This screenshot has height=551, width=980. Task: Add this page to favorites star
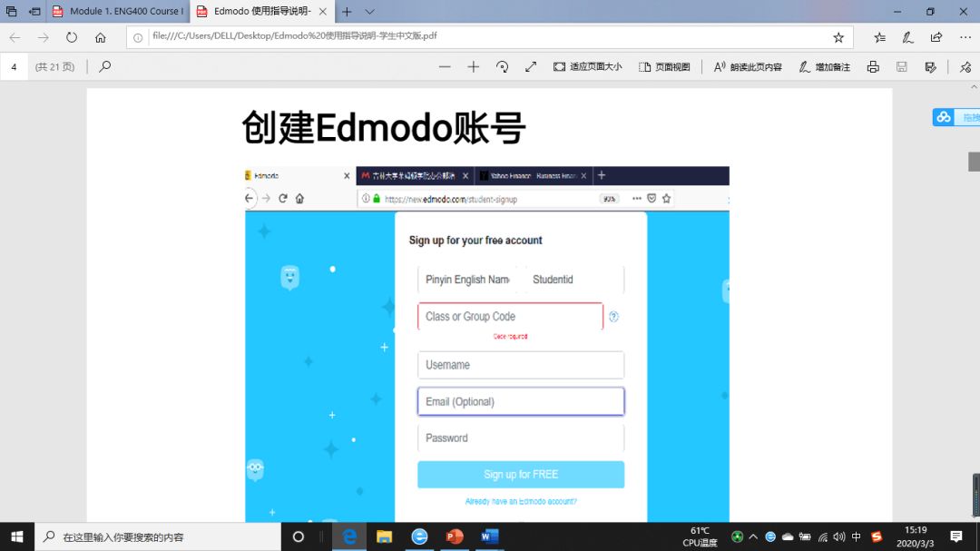(838, 37)
